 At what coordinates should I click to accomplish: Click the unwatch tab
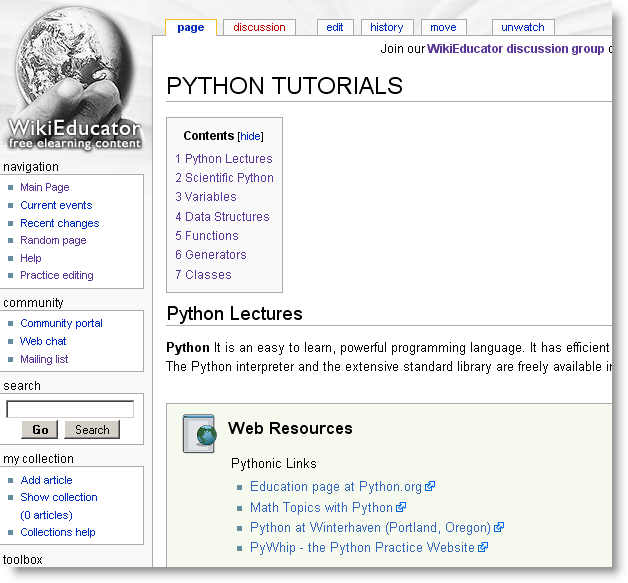(x=523, y=27)
